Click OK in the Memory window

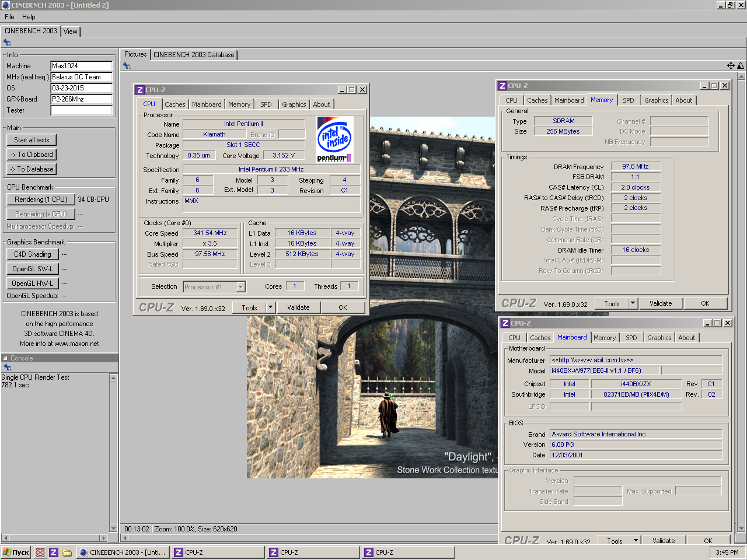pos(705,303)
